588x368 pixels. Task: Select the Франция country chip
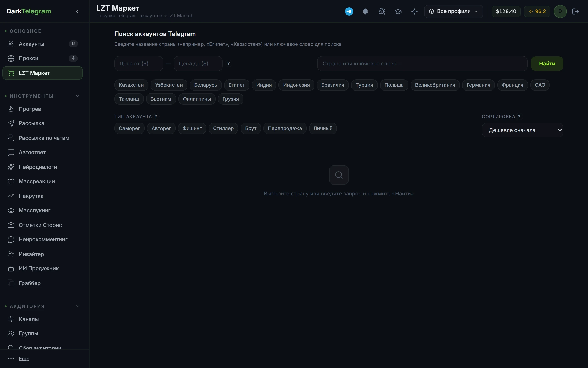512,85
